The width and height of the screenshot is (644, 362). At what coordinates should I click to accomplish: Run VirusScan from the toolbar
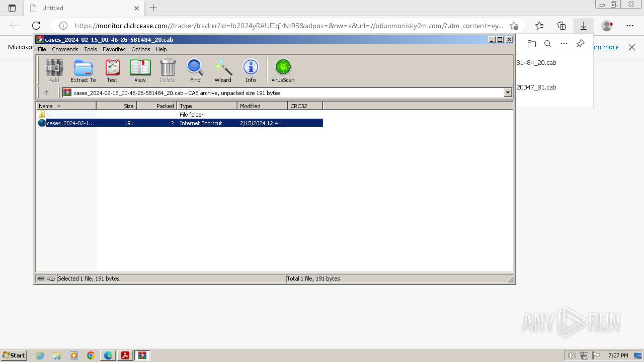pos(283,70)
